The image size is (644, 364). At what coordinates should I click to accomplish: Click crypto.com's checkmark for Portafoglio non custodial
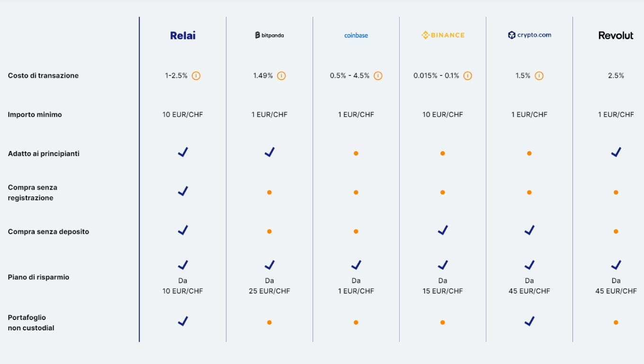(529, 321)
